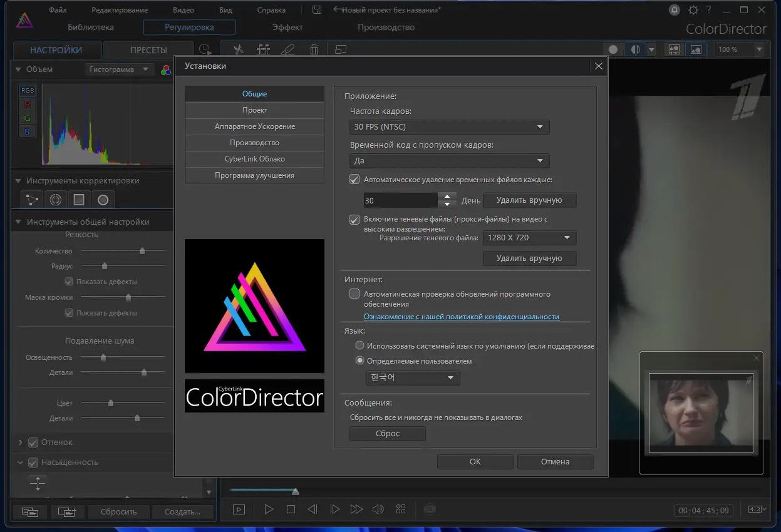Open the frame rate 30 FPS dropdown
Image resolution: width=781 pixels, height=532 pixels.
pos(450,127)
